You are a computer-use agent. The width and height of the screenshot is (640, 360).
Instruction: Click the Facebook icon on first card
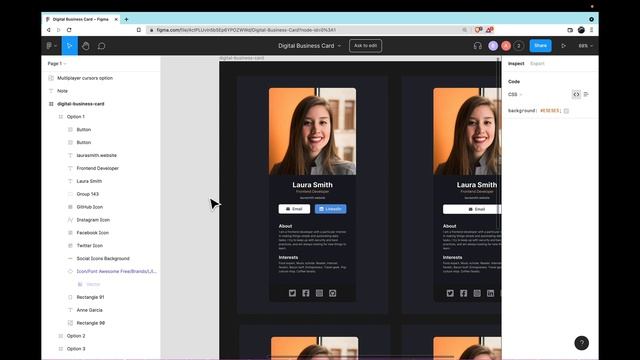click(x=306, y=293)
